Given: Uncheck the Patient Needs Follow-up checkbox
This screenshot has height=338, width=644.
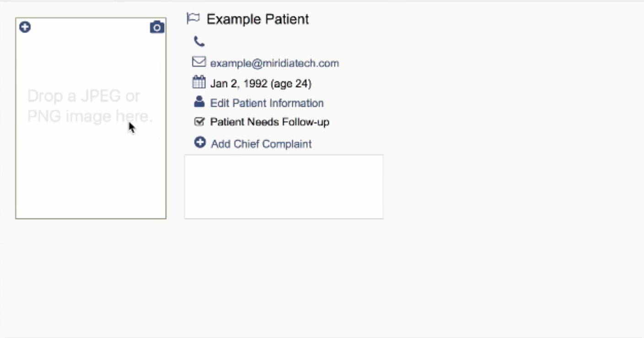Looking at the screenshot, I should (x=199, y=122).
